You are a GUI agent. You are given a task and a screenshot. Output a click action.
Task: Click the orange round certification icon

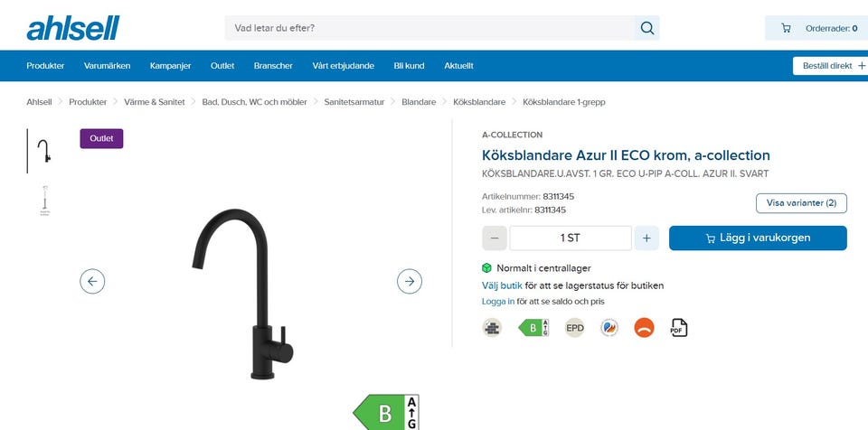[644, 328]
